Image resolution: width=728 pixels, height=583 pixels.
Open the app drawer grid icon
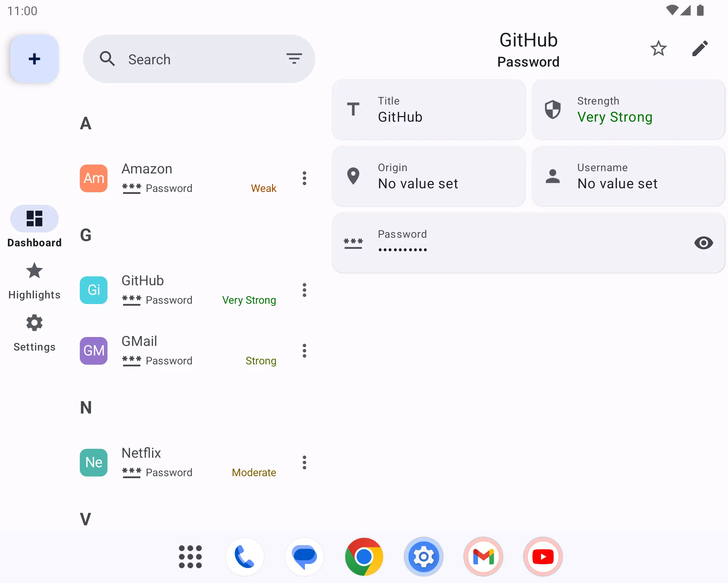pyautogui.click(x=190, y=557)
